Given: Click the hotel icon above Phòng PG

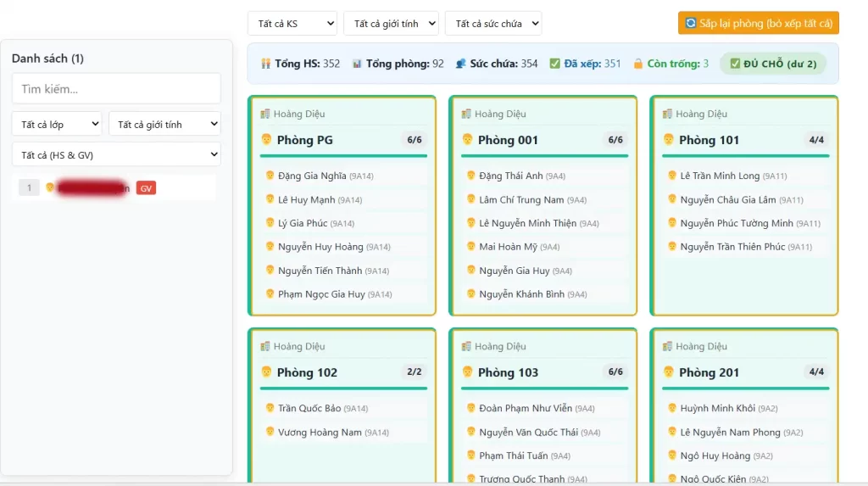Looking at the screenshot, I should 265,114.
